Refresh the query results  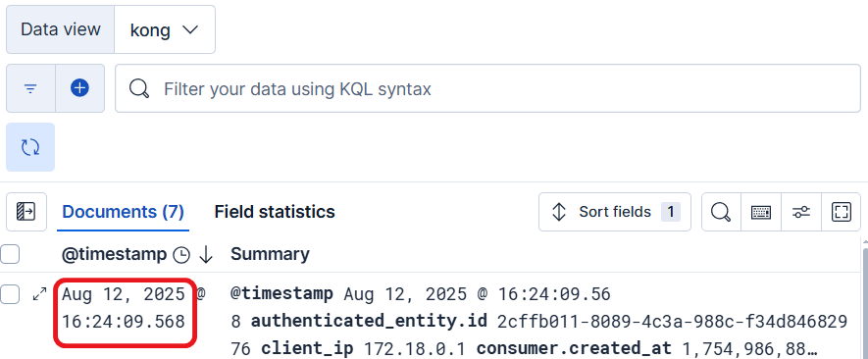30,147
